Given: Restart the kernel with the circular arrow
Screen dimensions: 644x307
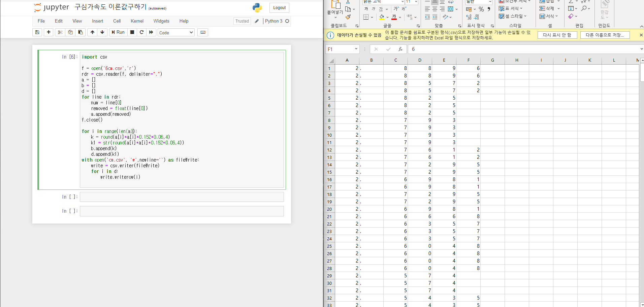Looking at the screenshot, I should pos(142,32).
